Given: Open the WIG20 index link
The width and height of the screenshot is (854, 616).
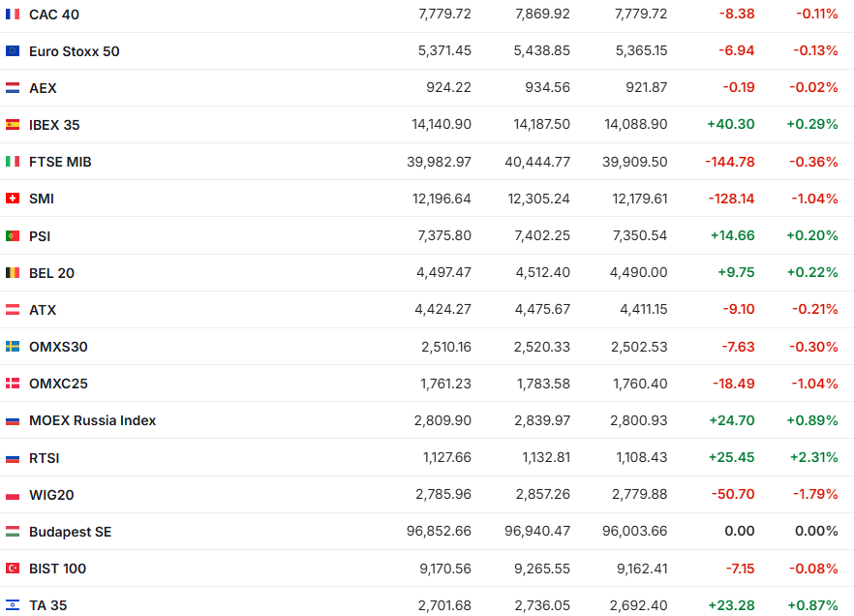Looking at the screenshot, I should (51, 495).
